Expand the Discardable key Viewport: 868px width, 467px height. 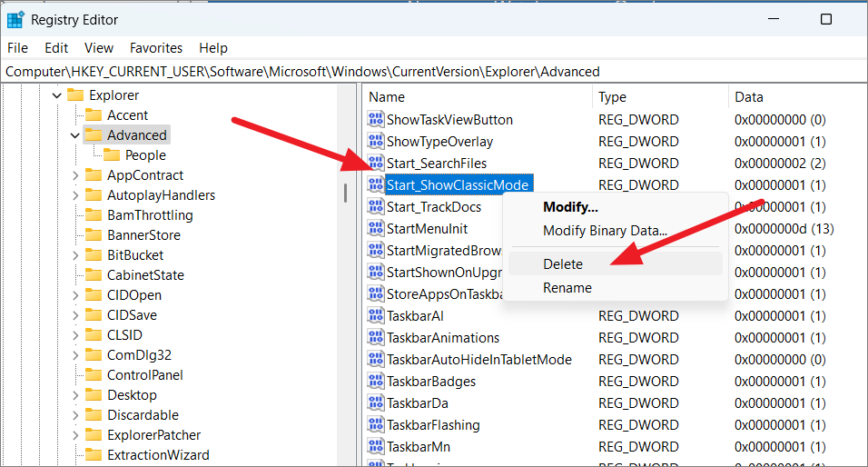click(x=75, y=415)
